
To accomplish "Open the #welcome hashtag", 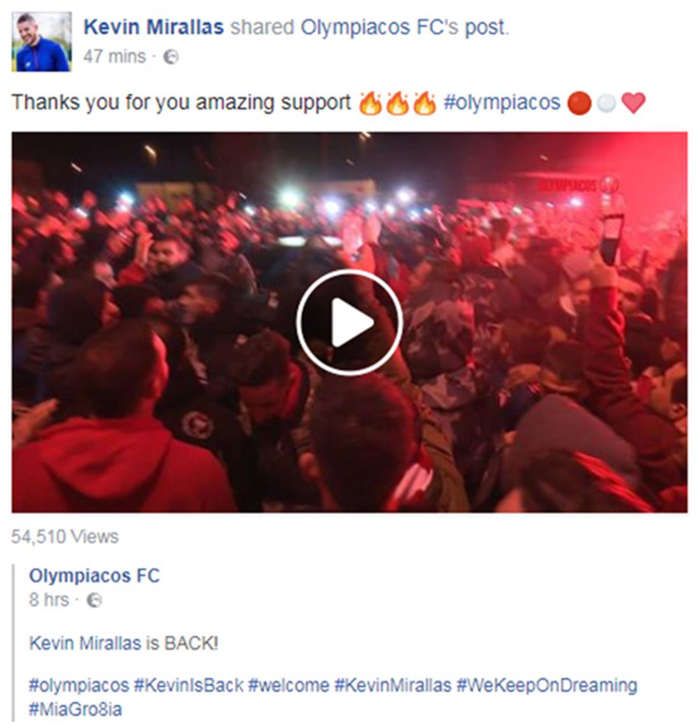I will (x=289, y=685).
